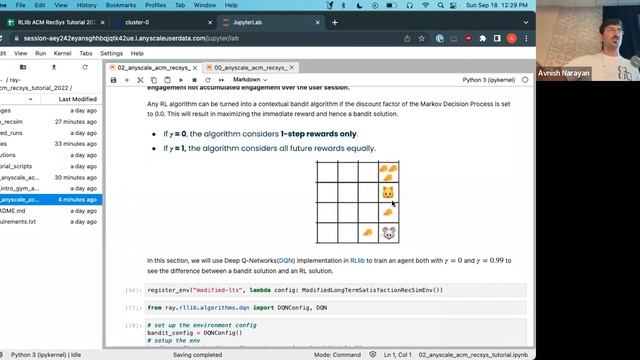Open the Chrome profile avatar
640x360 pixels.
point(511,38)
